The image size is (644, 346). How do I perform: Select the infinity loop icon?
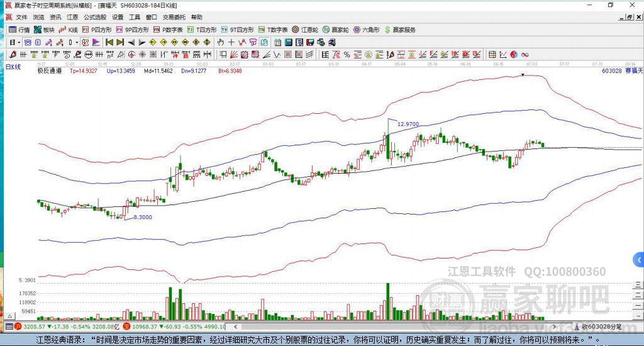pos(525,54)
